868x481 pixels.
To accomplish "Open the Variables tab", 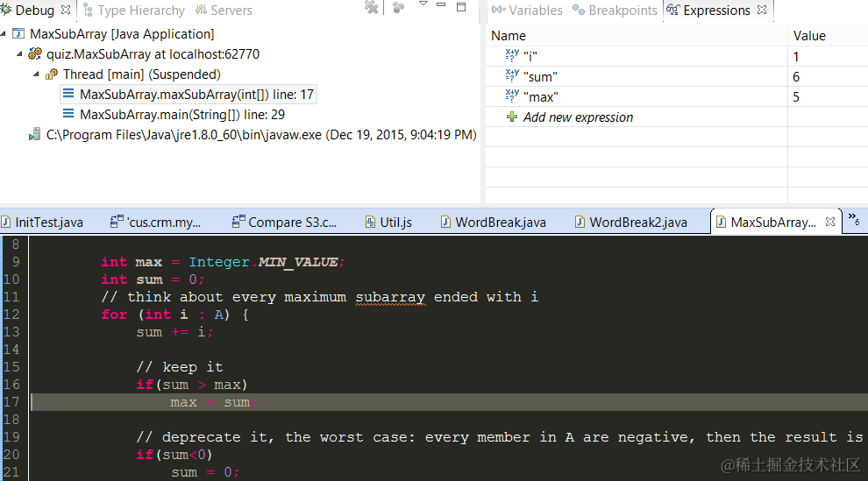I will click(527, 11).
